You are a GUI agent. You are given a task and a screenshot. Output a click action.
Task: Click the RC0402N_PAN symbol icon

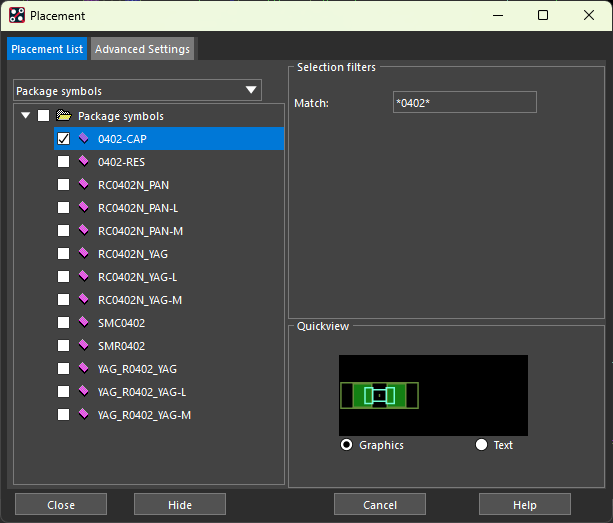click(x=84, y=184)
